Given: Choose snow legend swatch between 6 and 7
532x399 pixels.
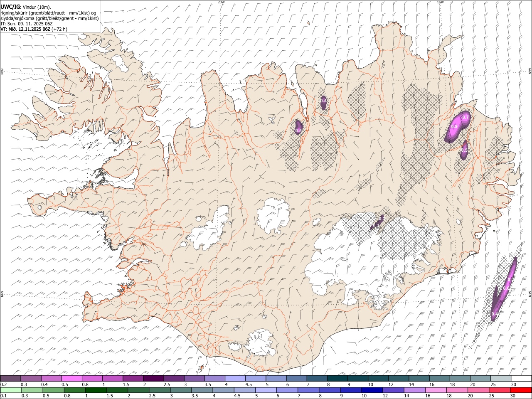Looking at the screenshot, I should 296,379.
